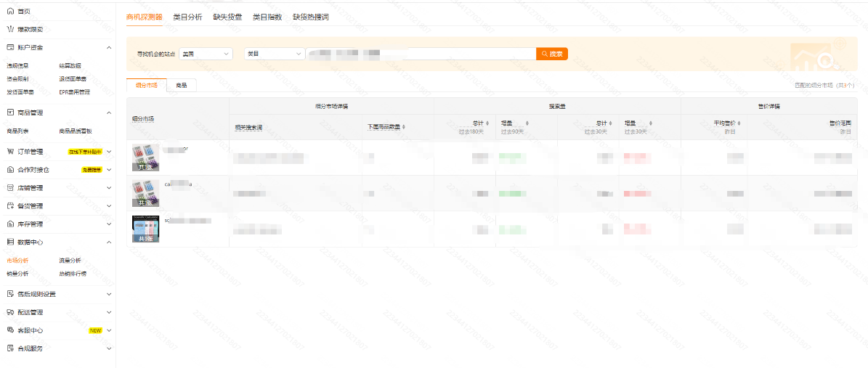Open EPR费用管理 link
Viewport: 868px width, 368px height.
[x=74, y=92]
